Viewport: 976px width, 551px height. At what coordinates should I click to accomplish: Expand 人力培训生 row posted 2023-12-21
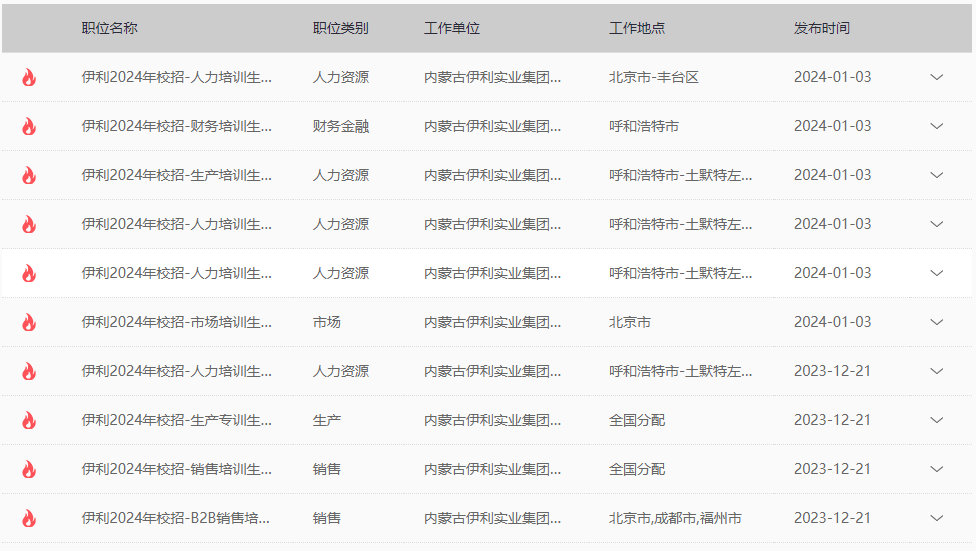[937, 372]
